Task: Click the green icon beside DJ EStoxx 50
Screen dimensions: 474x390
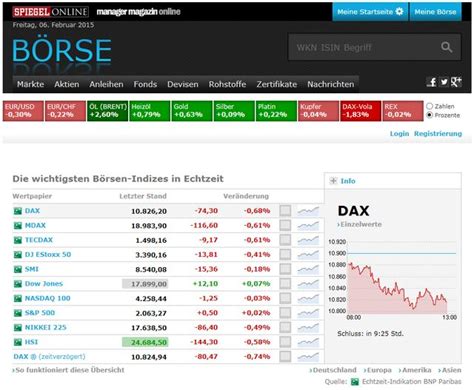Action: [18, 255]
